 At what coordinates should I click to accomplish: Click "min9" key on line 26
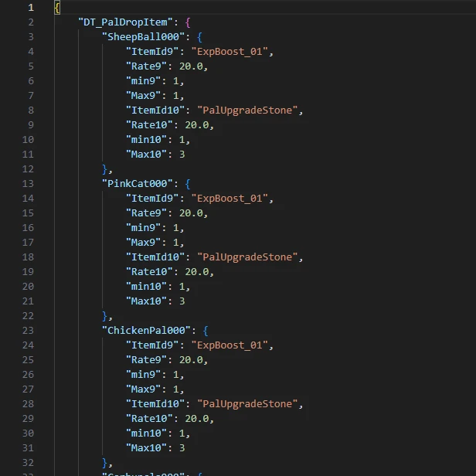(x=143, y=375)
